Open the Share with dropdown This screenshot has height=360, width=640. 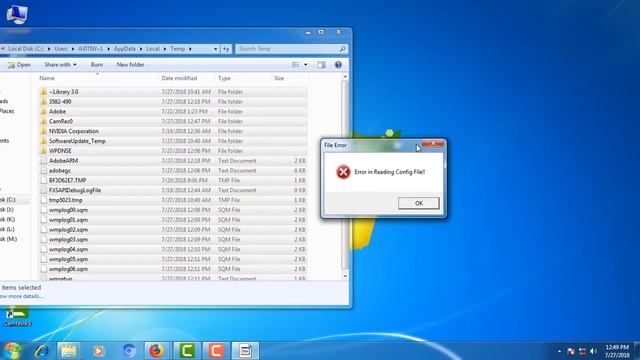click(x=60, y=64)
